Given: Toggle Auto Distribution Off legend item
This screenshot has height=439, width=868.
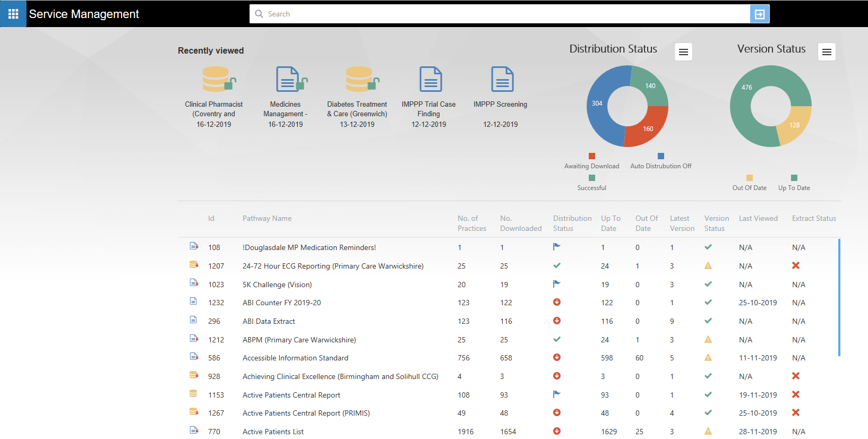Looking at the screenshot, I should click(660, 161).
